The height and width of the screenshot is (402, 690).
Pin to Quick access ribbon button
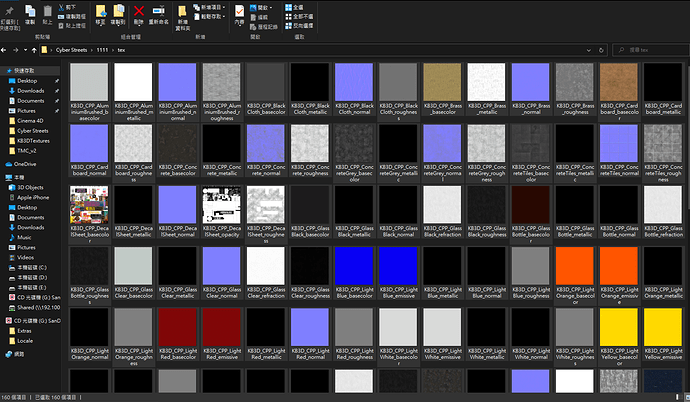pyautogui.click(x=9, y=17)
